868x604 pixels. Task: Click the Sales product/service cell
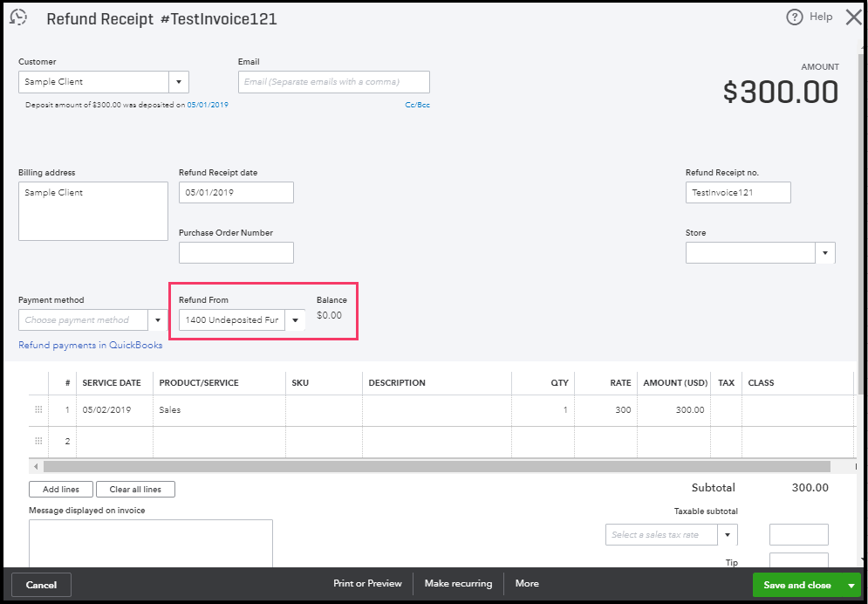[x=219, y=410]
